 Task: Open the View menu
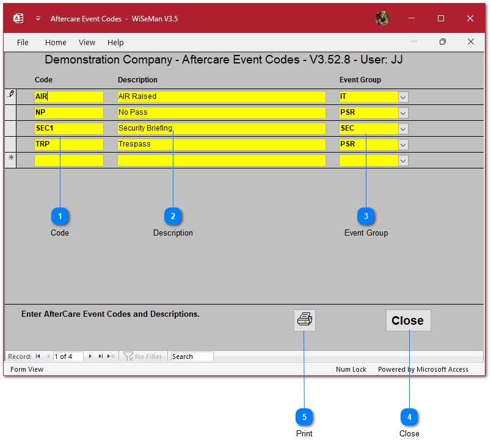pyautogui.click(x=87, y=42)
